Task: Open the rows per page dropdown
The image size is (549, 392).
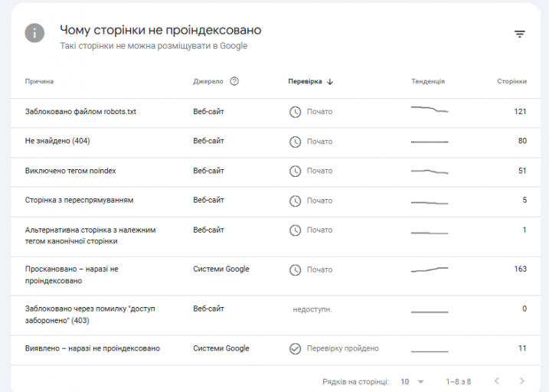Action: [x=412, y=381]
